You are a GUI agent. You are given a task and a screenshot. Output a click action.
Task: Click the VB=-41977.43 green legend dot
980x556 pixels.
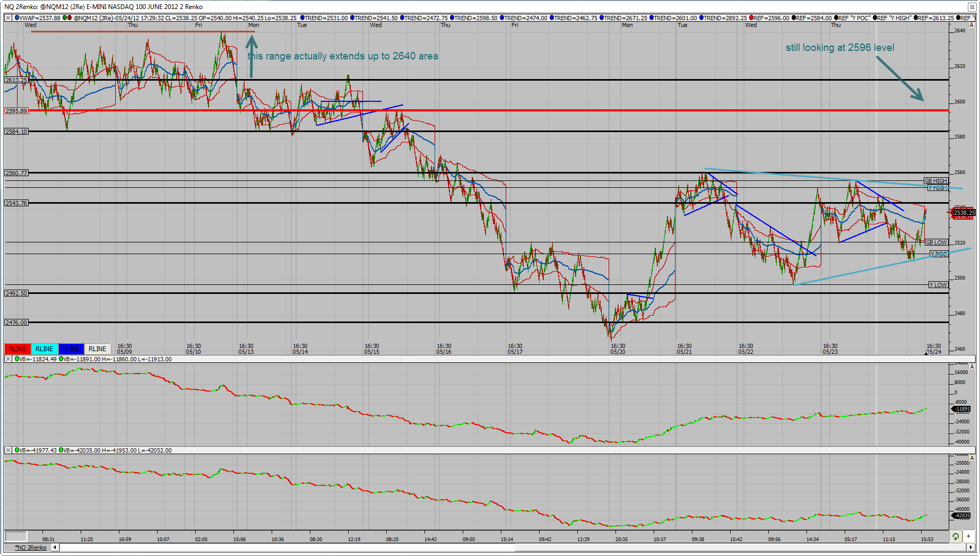16,450
